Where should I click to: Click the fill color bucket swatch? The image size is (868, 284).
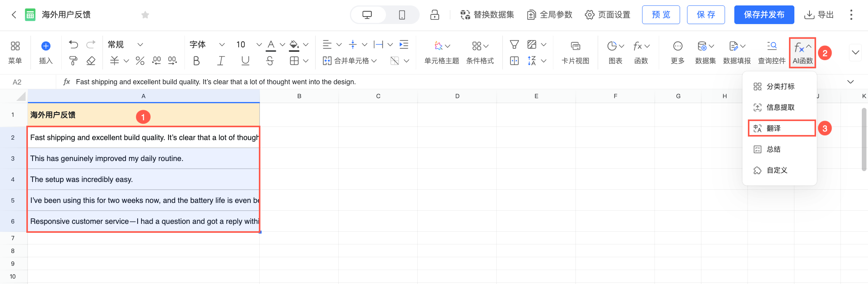[294, 45]
